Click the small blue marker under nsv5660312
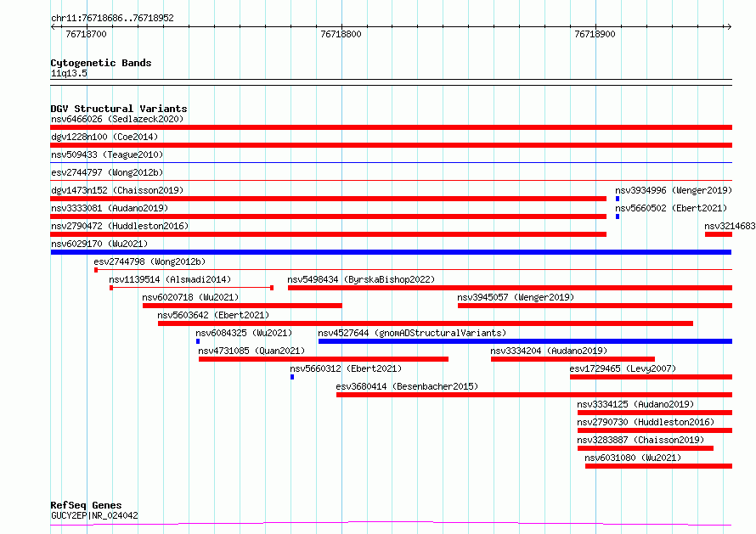Image resolution: width=756 pixels, height=534 pixels. [x=292, y=377]
